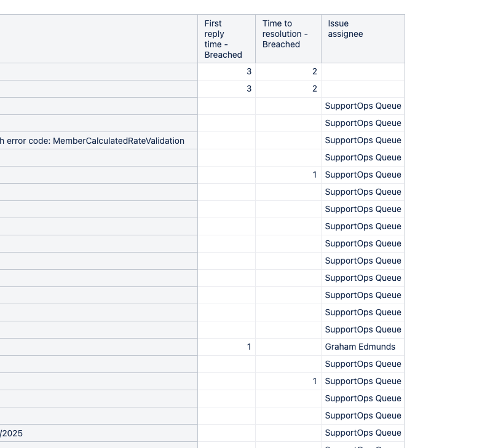Select the MemberCalculatedRateValidation error code row text
Viewport: 482px width, 448px height.
point(92,141)
